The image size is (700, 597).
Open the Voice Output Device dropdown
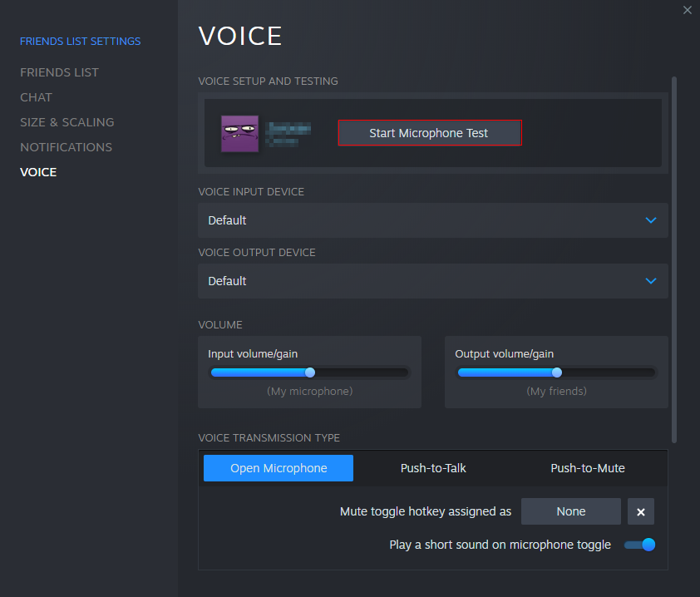point(432,281)
